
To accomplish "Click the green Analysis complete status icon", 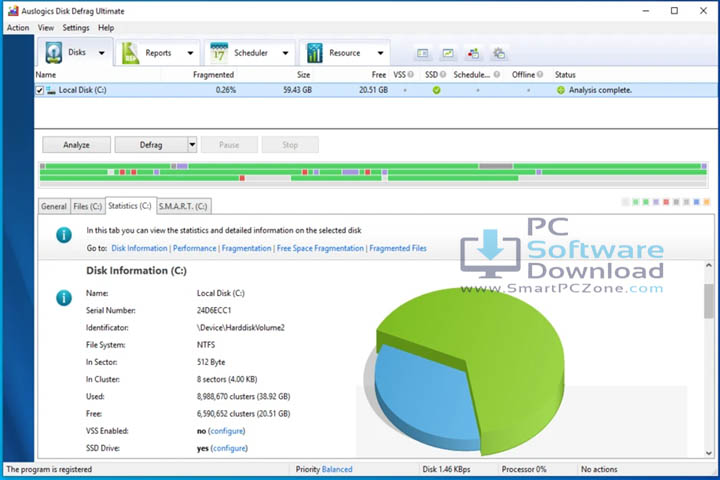I will [561, 90].
